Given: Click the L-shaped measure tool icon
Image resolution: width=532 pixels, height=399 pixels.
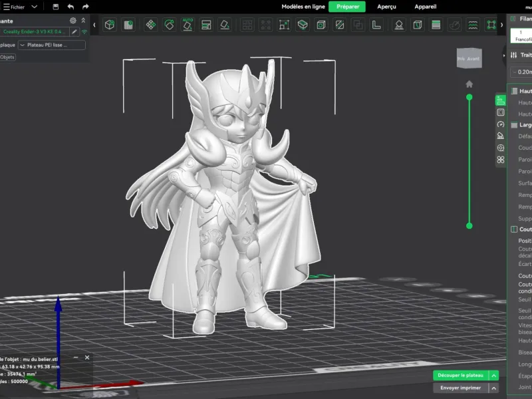Looking at the screenshot, I should click(376, 25).
